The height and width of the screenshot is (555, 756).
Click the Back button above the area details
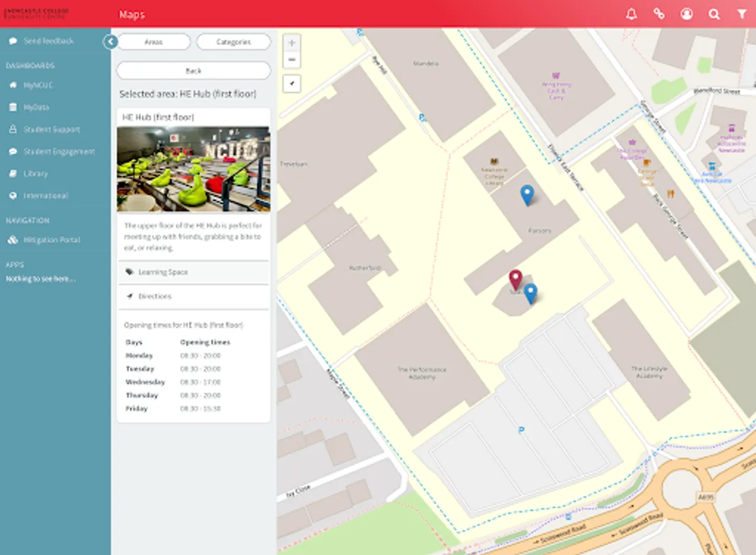[193, 70]
